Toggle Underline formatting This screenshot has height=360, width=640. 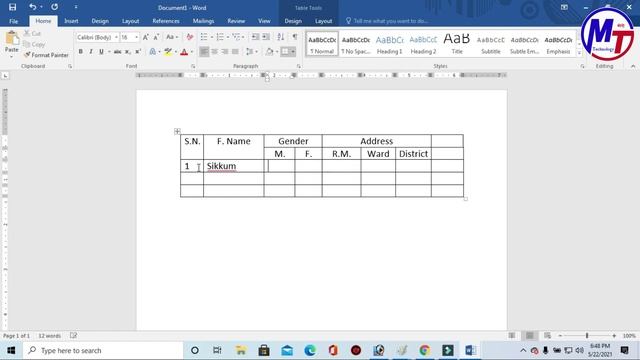pyautogui.click(x=101, y=51)
